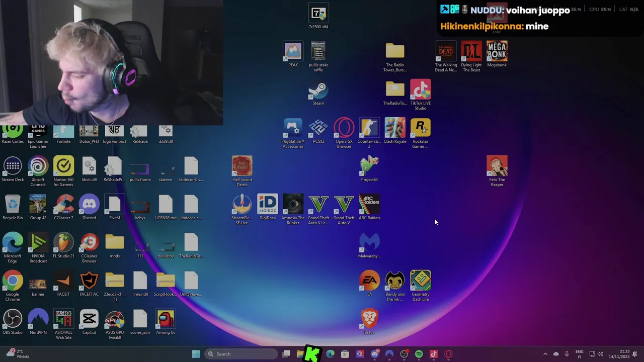Screen dimensions: 644x362
Task: Open the Kick app in taskbar
Action: pyautogui.click(x=312, y=353)
